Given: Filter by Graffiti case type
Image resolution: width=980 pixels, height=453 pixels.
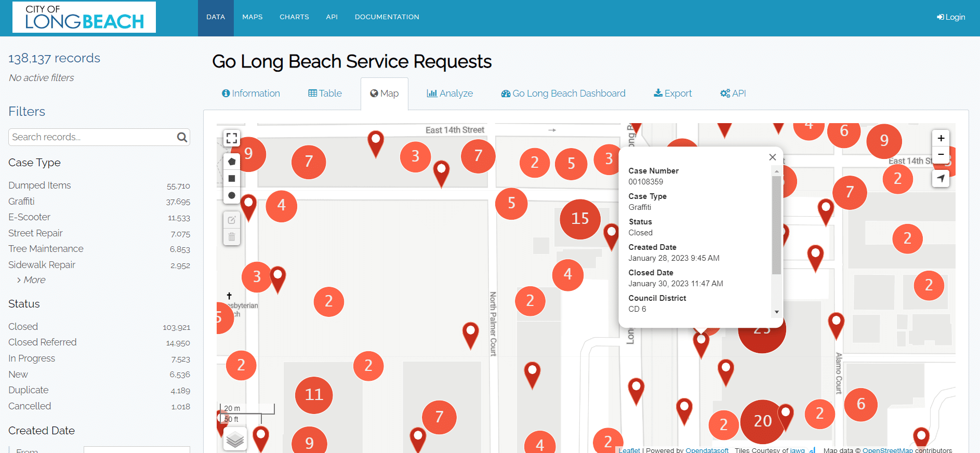Looking at the screenshot, I should click(21, 202).
